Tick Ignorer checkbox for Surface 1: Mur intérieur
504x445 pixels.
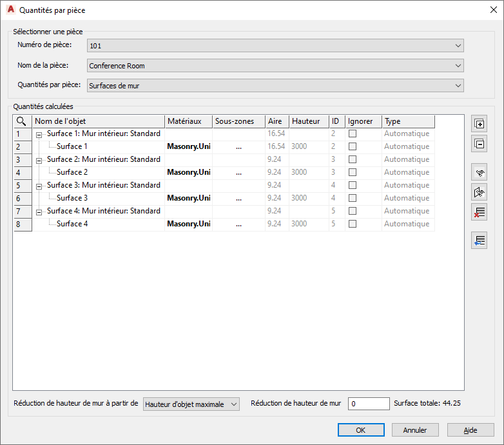353,133
